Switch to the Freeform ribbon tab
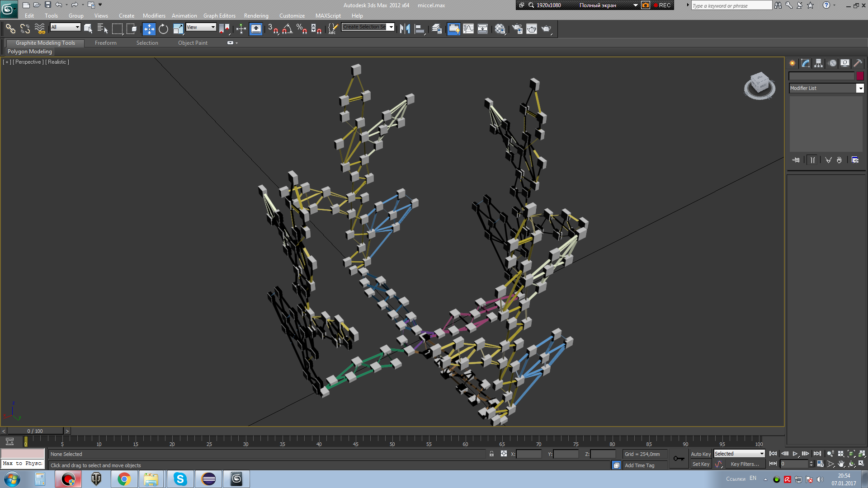Screen dimensions: 868x488 pos(105,43)
